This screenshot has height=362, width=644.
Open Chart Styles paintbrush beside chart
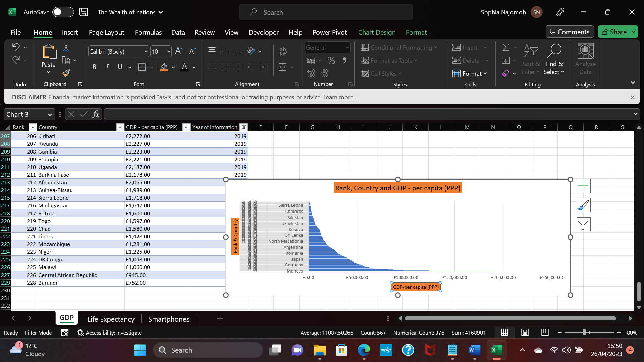click(583, 205)
